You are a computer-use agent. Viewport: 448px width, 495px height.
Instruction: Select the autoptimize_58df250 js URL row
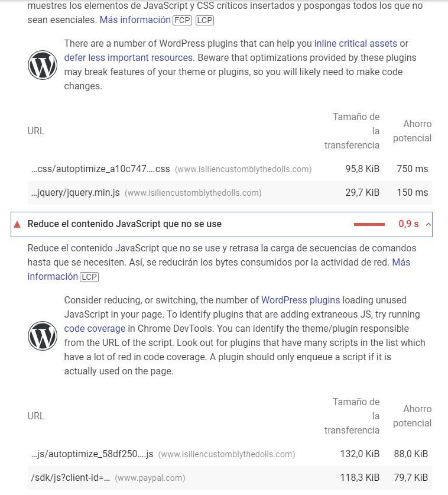click(230, 454)
